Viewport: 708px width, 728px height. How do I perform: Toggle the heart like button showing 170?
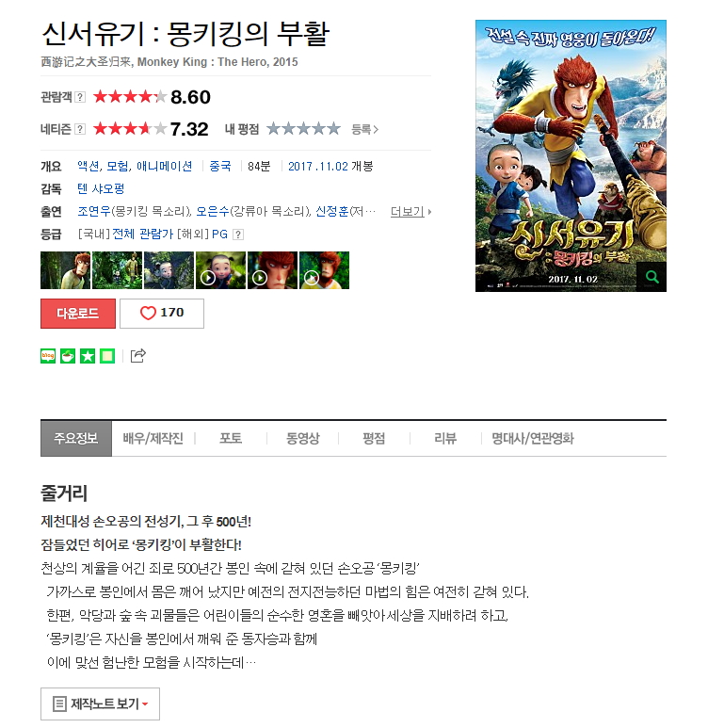click(162, 314)
